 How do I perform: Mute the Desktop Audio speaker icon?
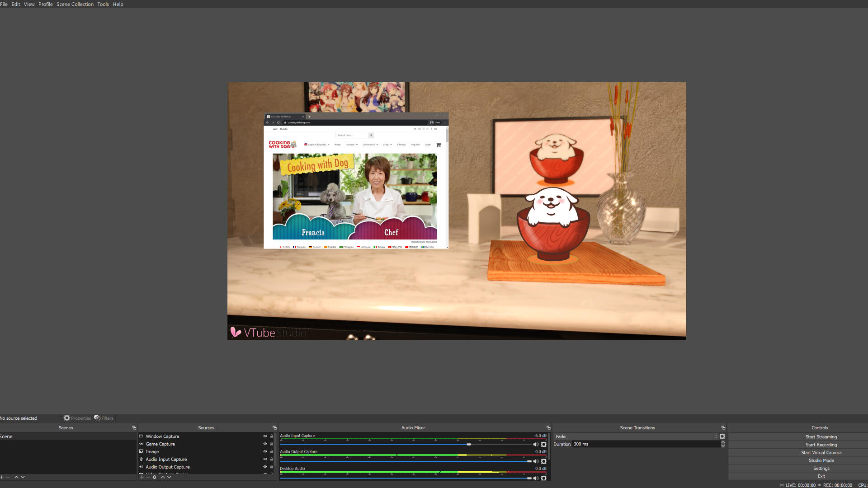click(536, 478)
